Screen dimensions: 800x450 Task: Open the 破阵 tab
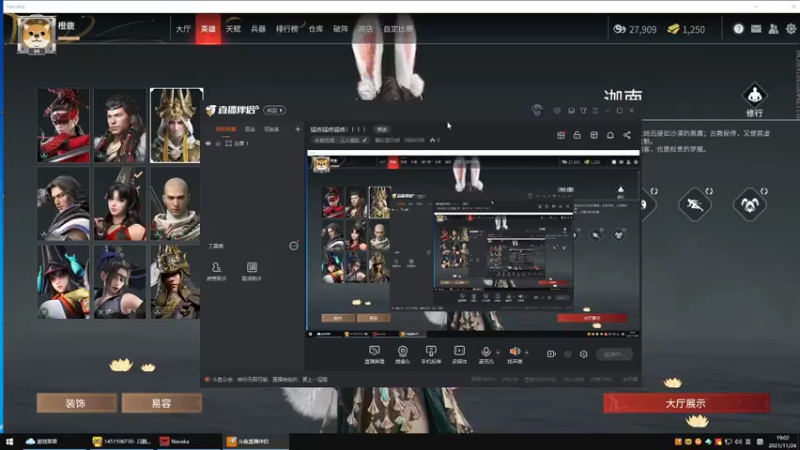tap(341, 29)
